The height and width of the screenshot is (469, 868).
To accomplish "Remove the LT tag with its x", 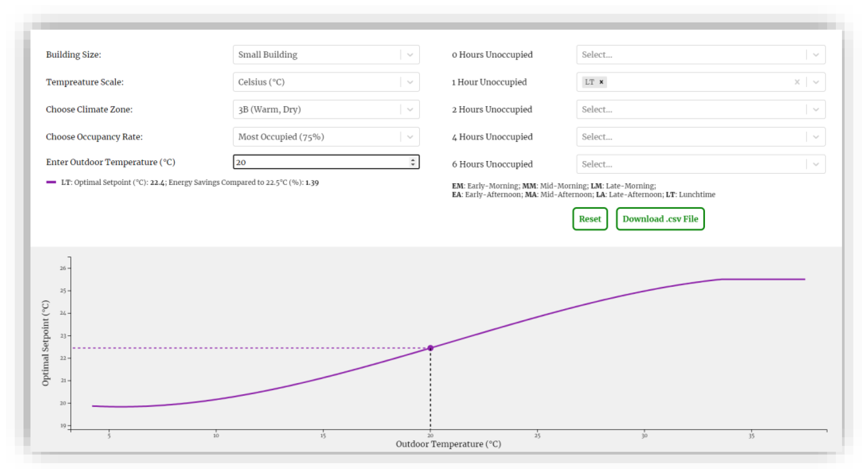I will (x=601, y=82).
